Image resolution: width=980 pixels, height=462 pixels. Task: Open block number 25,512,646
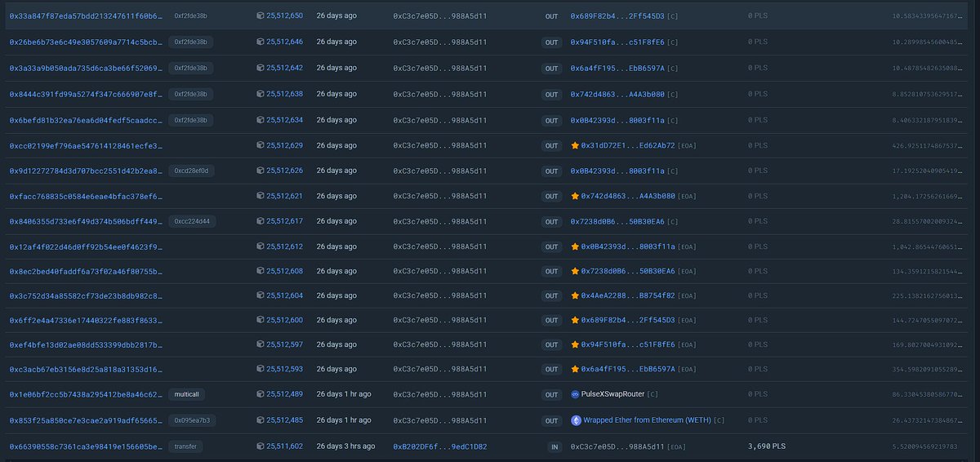(284, 42)
